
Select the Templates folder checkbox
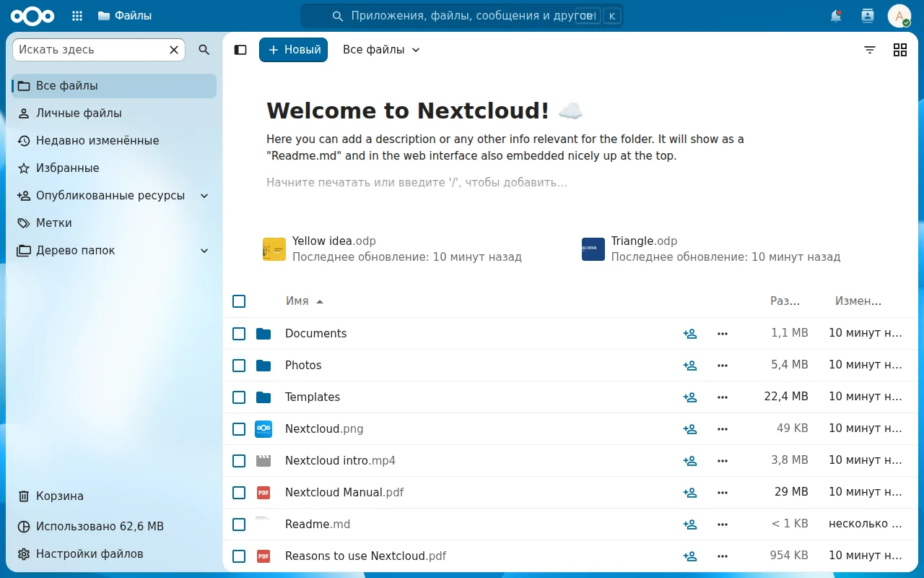(239, 397)
